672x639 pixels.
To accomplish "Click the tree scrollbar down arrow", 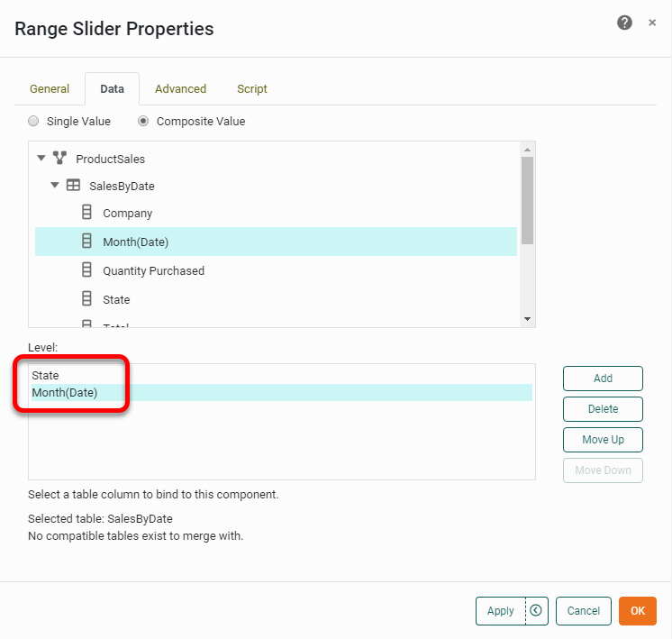I will pos(528,319).
